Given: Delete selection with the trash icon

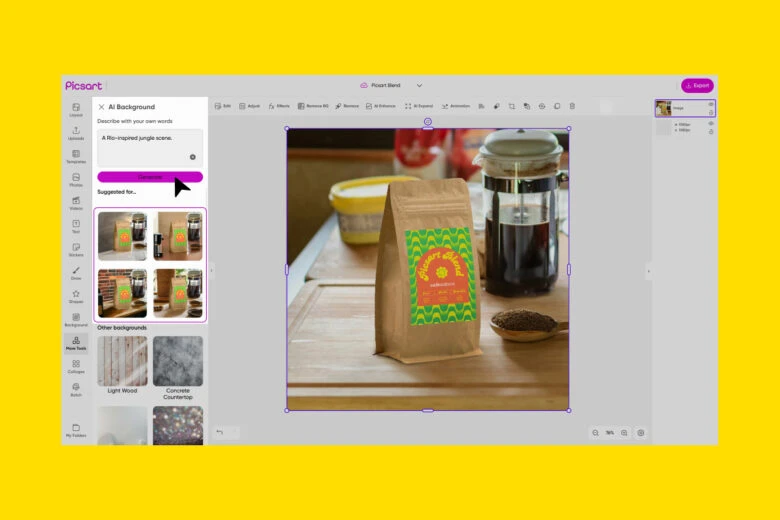Looking at the screenshot, I should (x=572, y=105).
